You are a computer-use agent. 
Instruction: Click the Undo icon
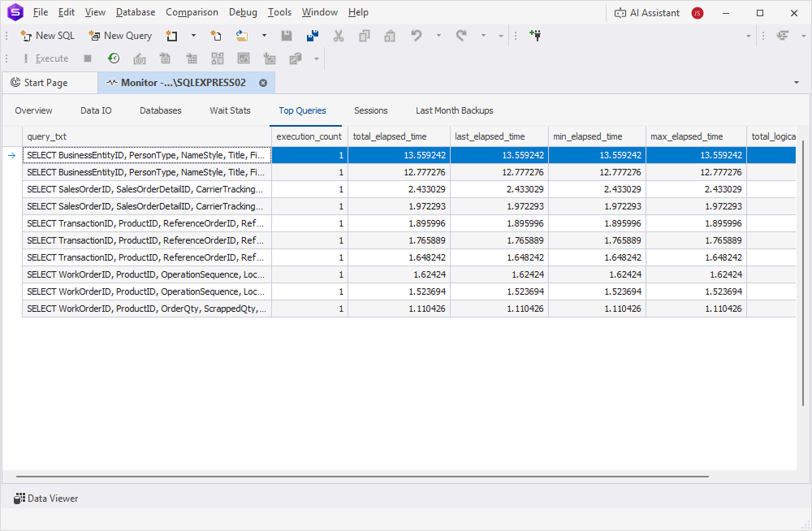[x=416, y=36]
